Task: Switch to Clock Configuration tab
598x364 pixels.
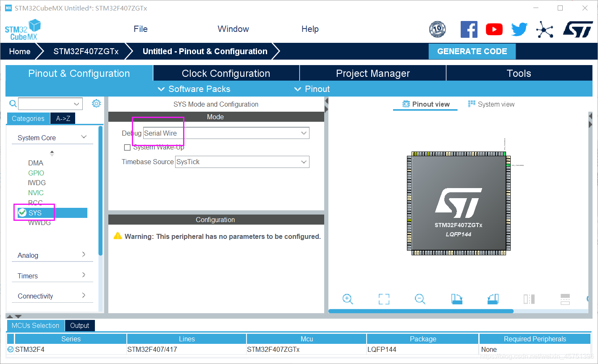Action: [x=226, y=73]
